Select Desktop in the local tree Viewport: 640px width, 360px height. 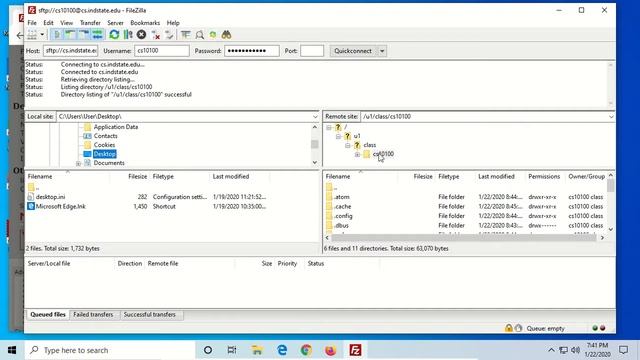[x=104, y=154]
